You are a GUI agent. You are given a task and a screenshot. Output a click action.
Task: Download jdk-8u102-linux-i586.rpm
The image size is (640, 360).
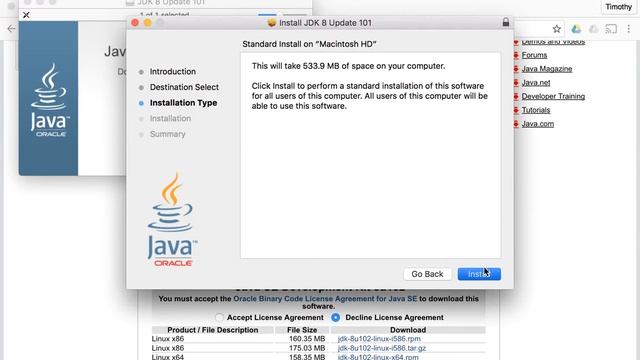(379, 339)
